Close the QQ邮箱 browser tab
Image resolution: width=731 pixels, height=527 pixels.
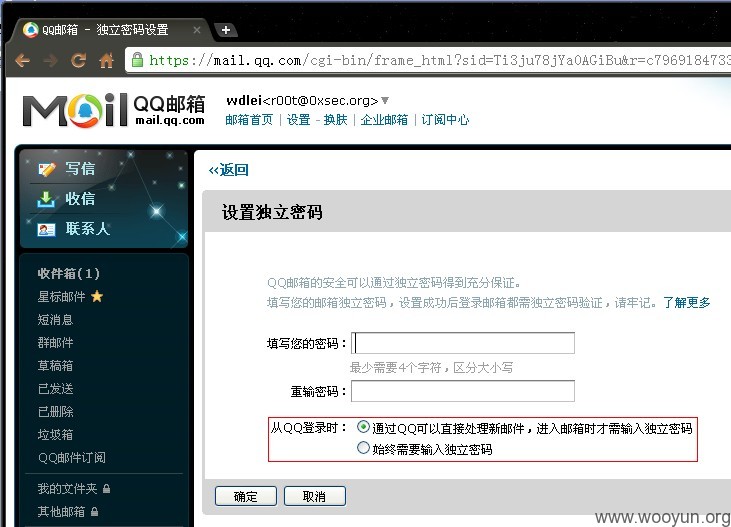tap(197, 30)
